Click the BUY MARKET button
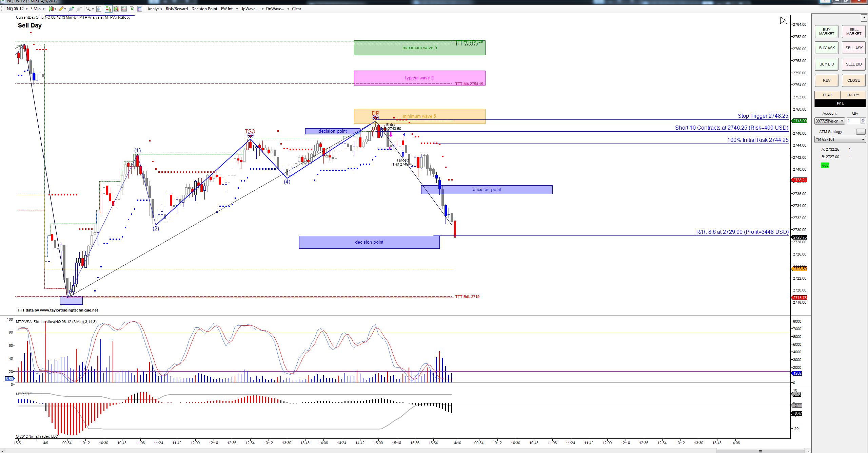This screenshot has height=453, width=868. pyautogui.click(x=827, y=32)
